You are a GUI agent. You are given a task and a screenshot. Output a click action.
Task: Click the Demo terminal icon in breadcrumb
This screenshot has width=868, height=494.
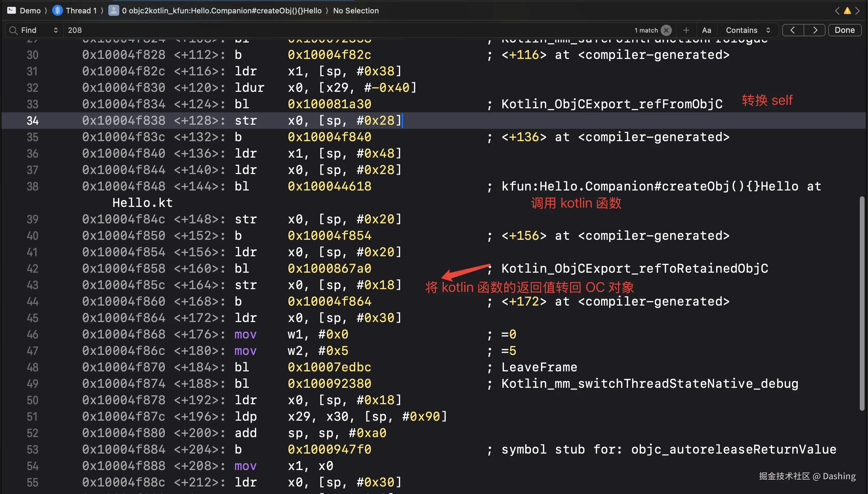11,10
